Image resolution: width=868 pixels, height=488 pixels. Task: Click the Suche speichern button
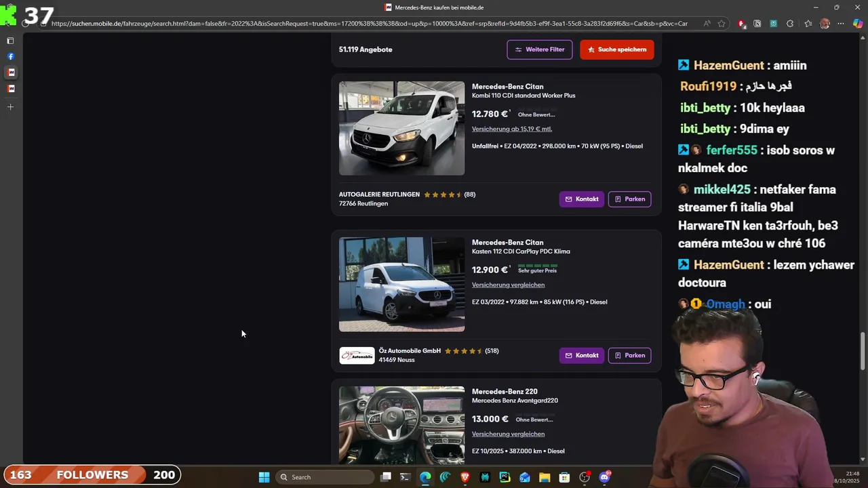click(617, 49)
